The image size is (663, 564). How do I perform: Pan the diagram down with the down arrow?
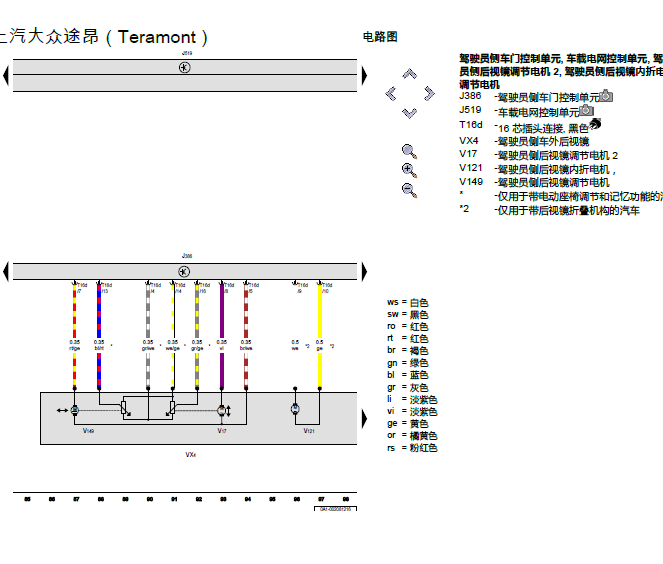[x=409, y=113]
